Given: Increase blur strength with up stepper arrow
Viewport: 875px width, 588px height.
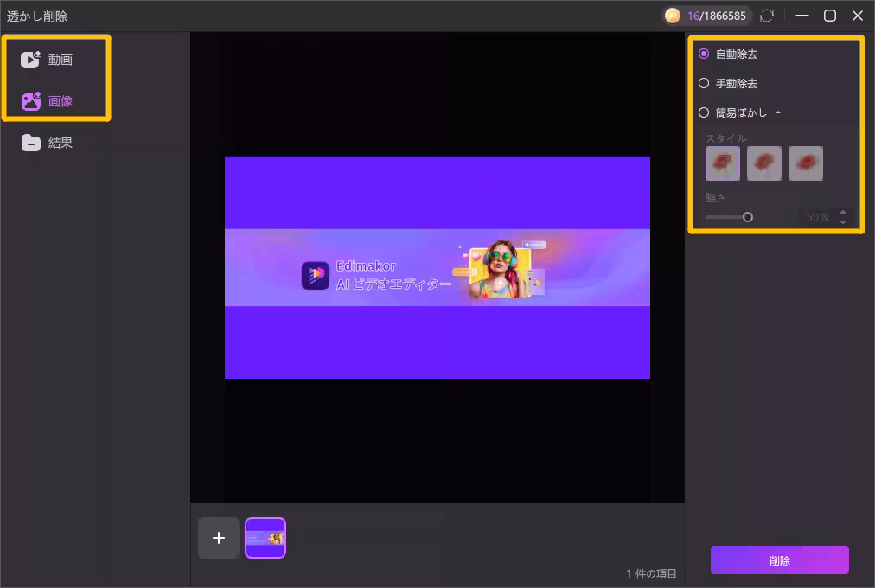Looking at the screenshot, I should pos(843,212).
